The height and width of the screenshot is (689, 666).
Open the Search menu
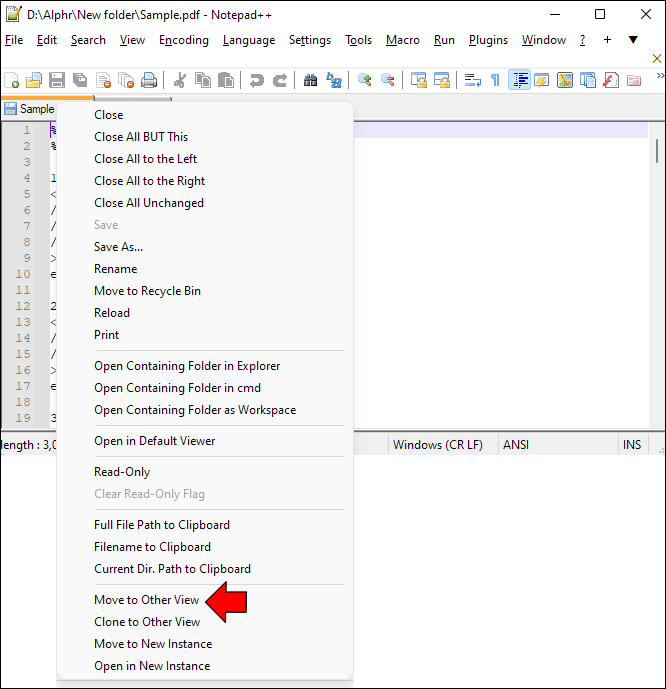[x=88, y=40]
